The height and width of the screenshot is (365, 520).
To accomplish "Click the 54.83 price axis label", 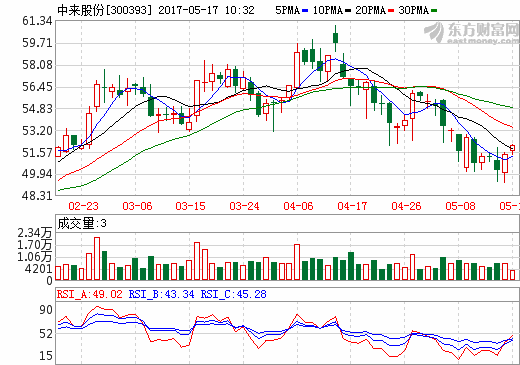I will click(37, 109).
